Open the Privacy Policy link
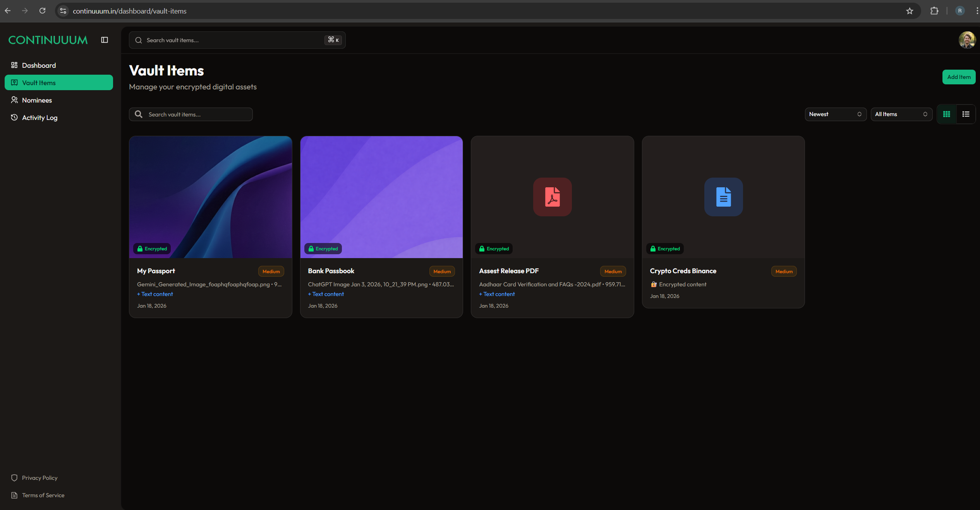980x510 pixels. coord(39,477)
